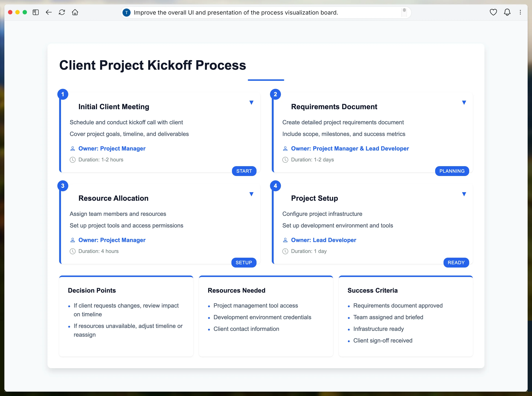Favorite with the heart icon
Screen dimensions: 532x396
[493, 12]
